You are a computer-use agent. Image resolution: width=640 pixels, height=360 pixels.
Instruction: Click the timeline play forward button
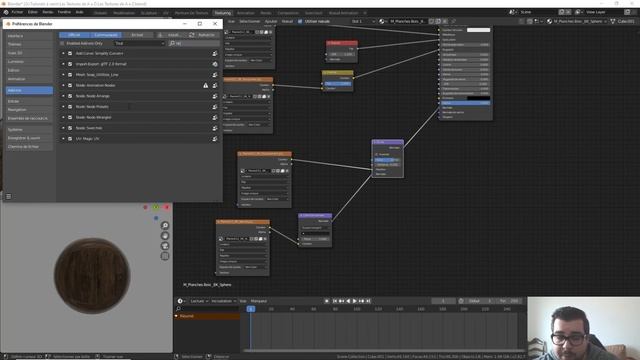(x=354, y=301)
